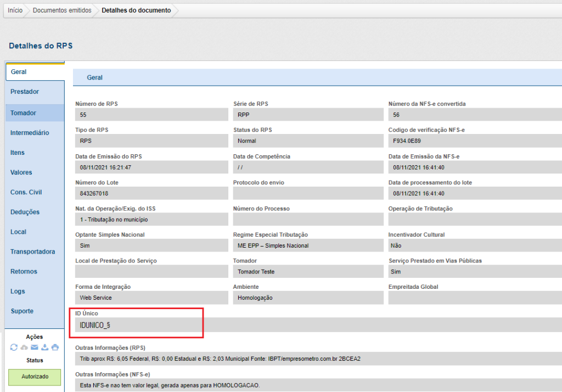The width and height of the screenshot is (562, 392).
Task: Switch to the Tomador tab
Action: pyautogui.click(x=23, y=113)
